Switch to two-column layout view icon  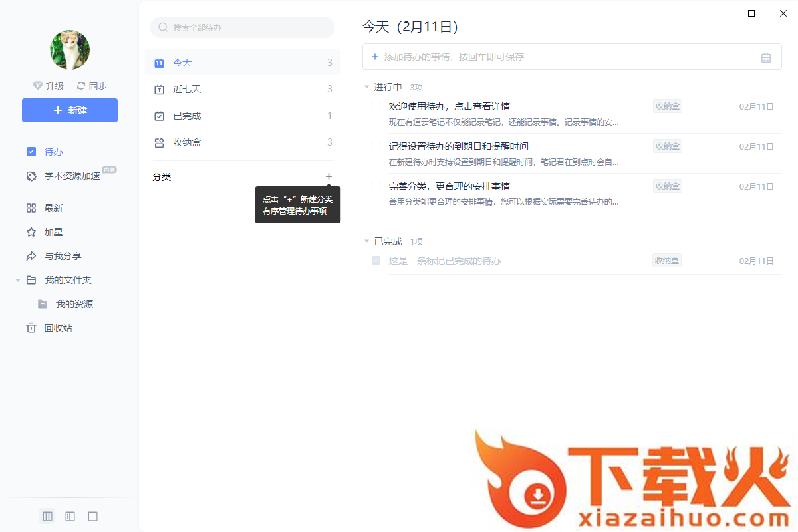[x=70, y=516]
